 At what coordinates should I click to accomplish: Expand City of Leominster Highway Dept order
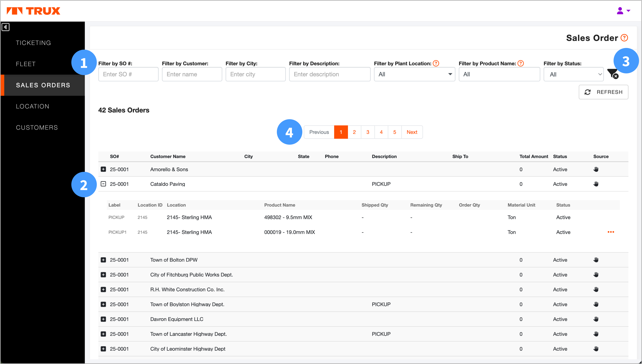point(103,349)
